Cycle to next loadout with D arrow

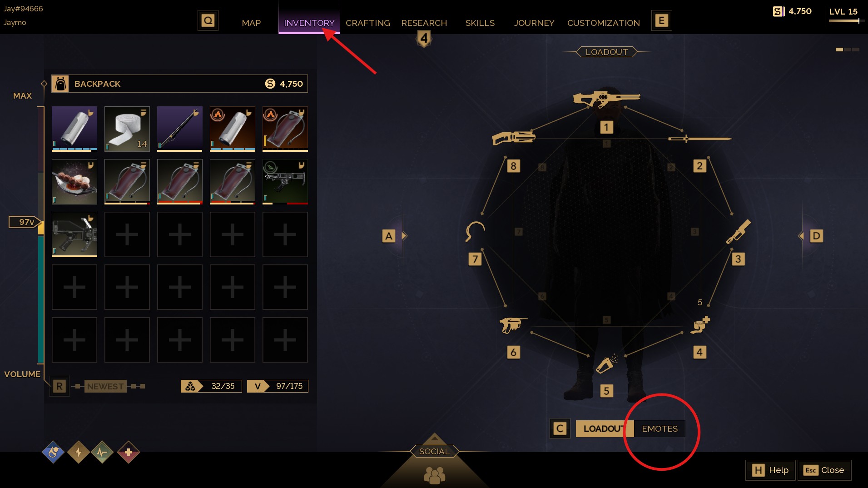point(816,236)
